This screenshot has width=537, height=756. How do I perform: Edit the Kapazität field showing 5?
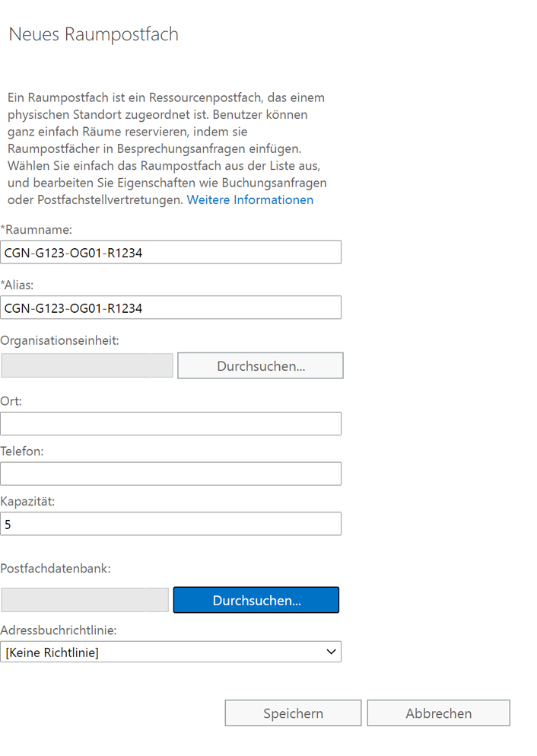click(x=170, y=524)
